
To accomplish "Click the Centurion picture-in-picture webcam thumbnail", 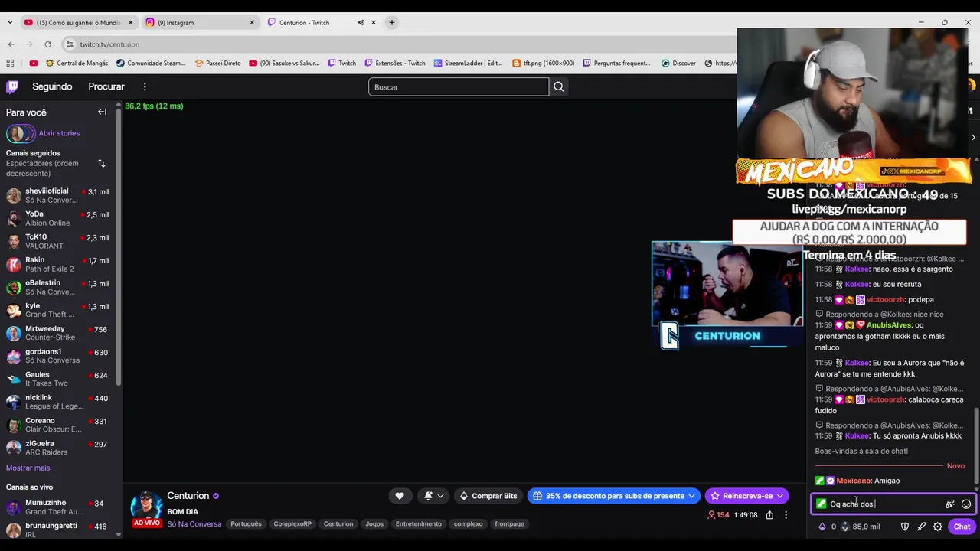I will tap(727, 295).
